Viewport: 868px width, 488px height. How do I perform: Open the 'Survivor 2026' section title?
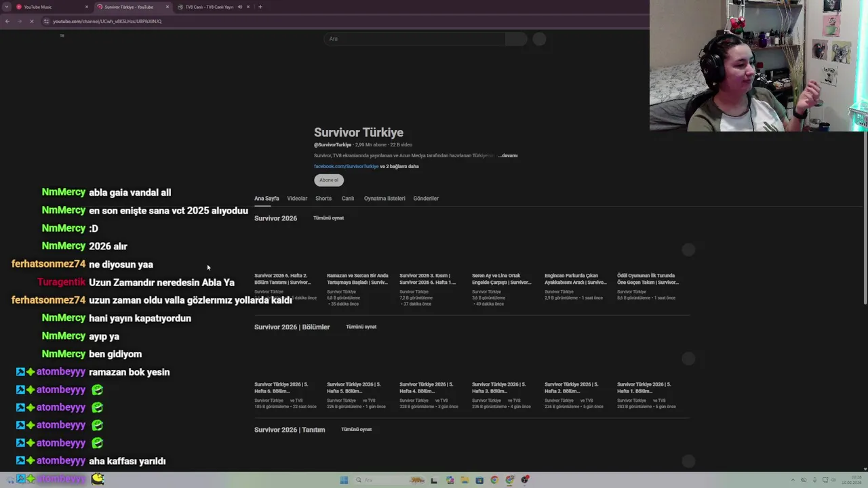(275, 218)
